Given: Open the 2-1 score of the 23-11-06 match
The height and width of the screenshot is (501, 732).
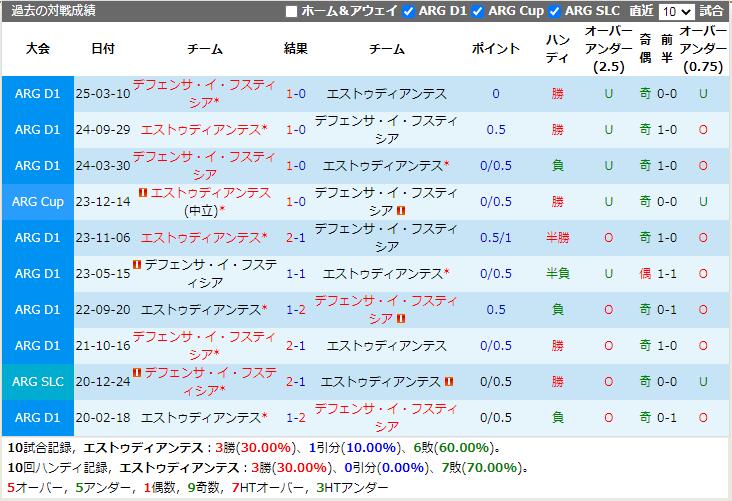Looking at the screenshot, I should 296,238.
